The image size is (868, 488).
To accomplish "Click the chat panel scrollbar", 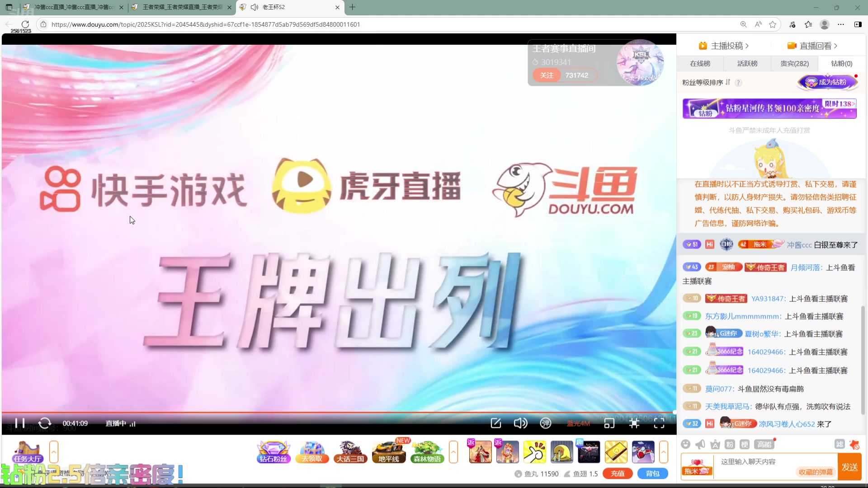I will [863, 359].
